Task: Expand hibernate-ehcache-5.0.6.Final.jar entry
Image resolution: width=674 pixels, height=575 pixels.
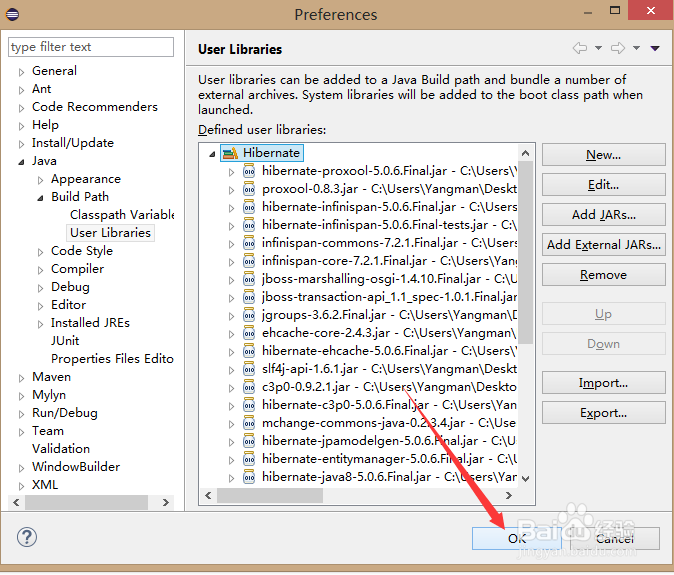Action: point(232,352)
